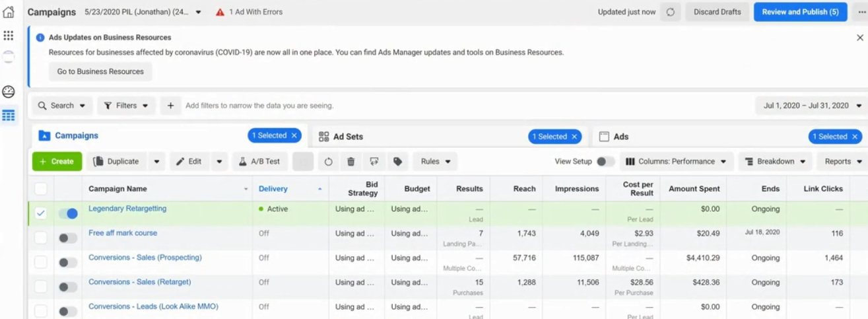Turn off the Legendary Retargetting campaign toggle
The width and height of the screenshot is (868, 319).
pyautogui.click(x=68, y=213)
